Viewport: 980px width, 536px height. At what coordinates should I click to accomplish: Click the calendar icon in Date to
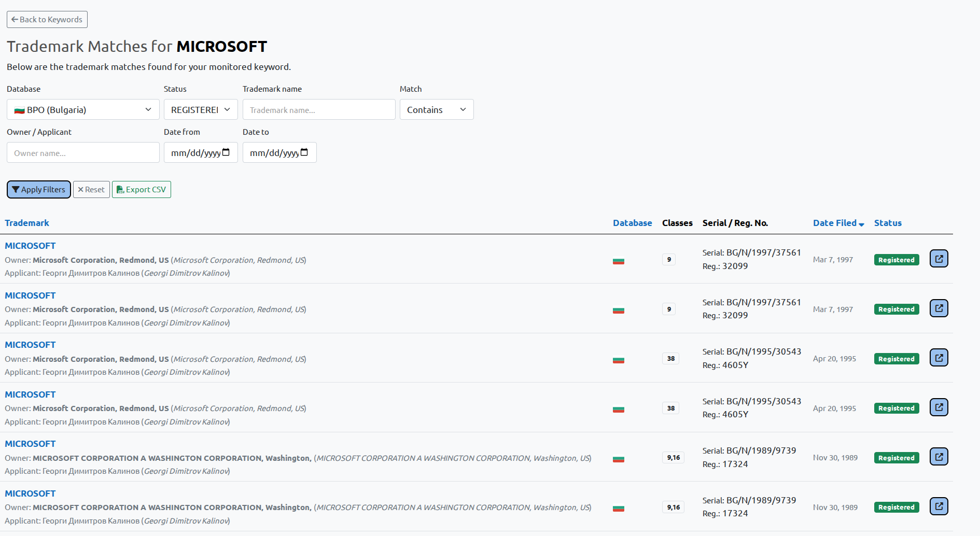(304, 152)
